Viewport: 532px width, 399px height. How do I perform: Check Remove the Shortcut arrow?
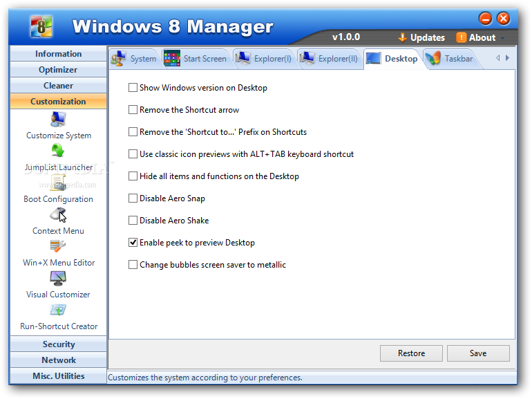click(133, 110)
